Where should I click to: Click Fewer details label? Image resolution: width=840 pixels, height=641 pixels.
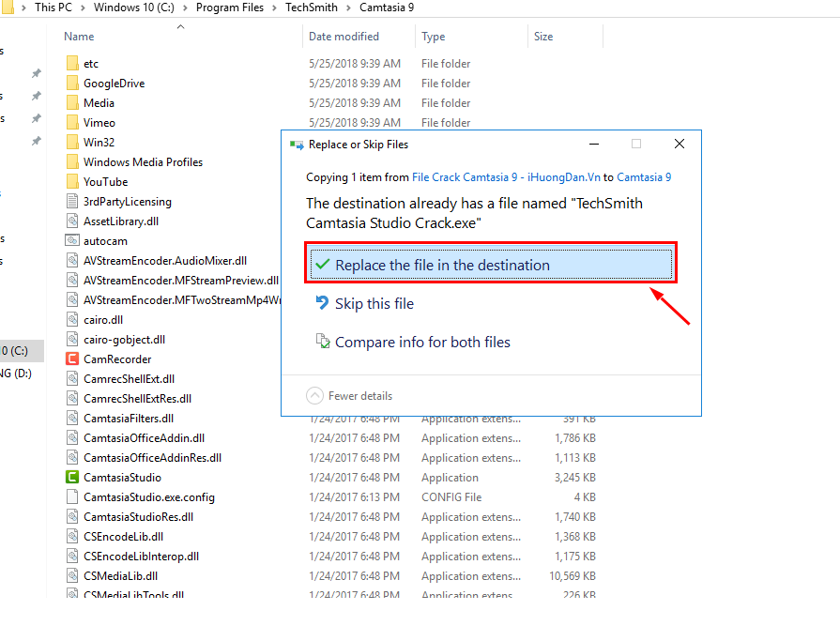pos(360,396)
